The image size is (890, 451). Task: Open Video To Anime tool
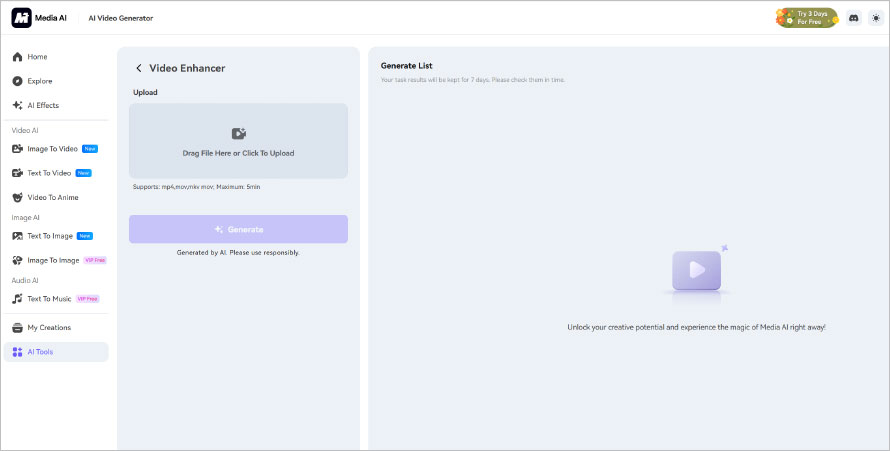52,197
